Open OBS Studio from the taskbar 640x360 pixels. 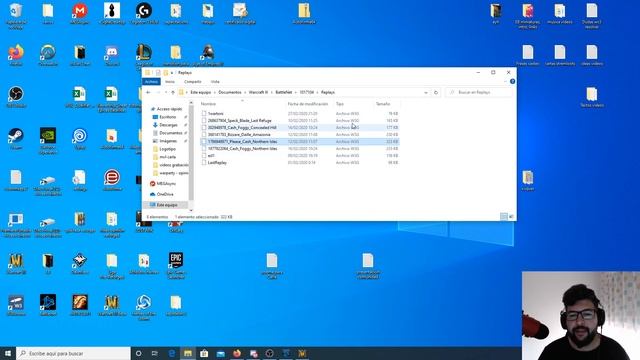tap(269, 353)
